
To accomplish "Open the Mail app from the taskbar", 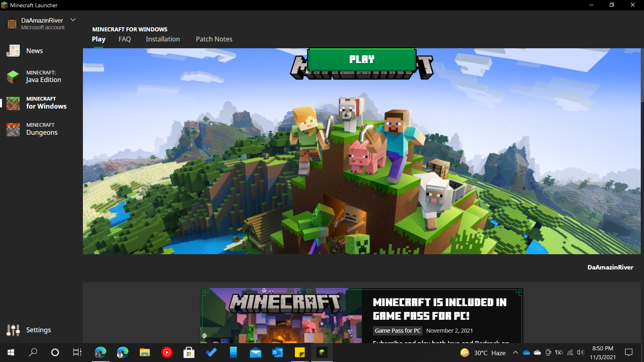I will tap(255, 352).
